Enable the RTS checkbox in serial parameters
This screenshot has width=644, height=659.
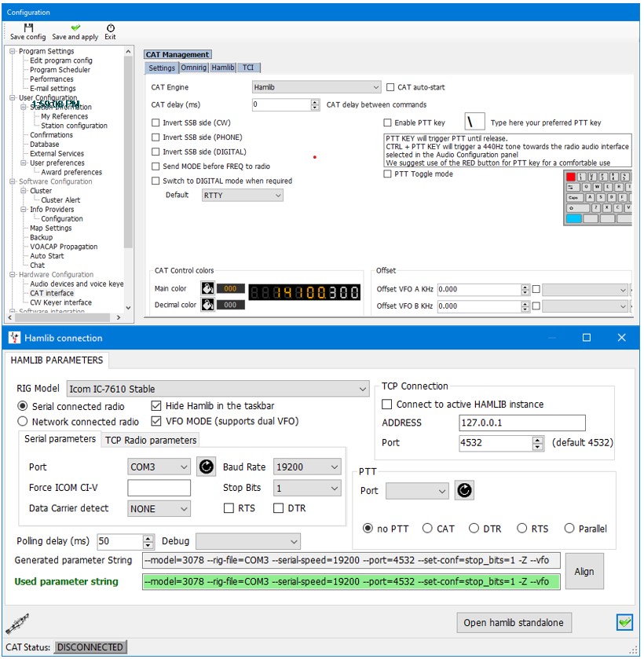pos(229,508)
